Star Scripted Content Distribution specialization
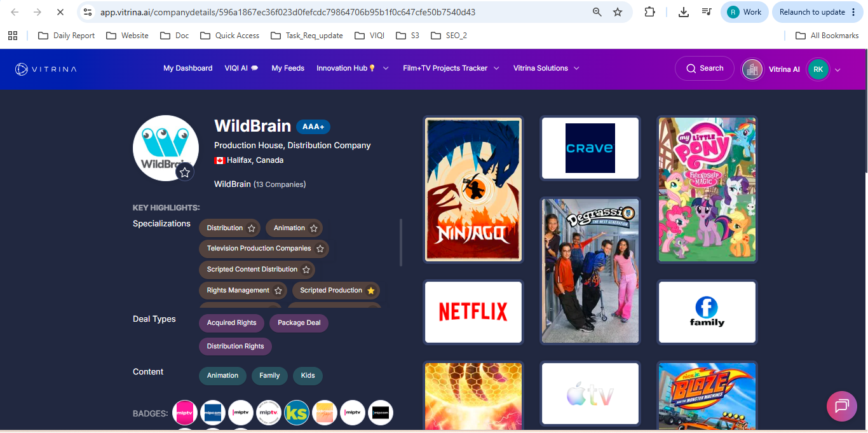Viewport: 868px width, 433px height. (x=306, y=270)
